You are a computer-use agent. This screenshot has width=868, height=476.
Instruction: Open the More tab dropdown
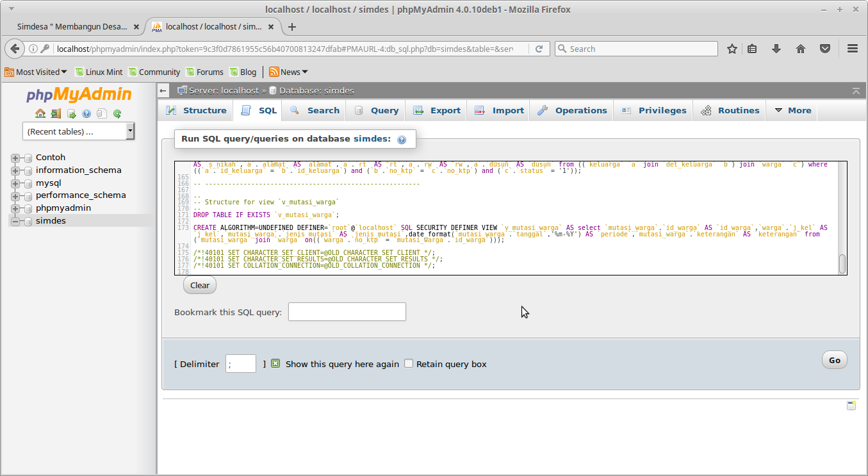coord(792,110)
